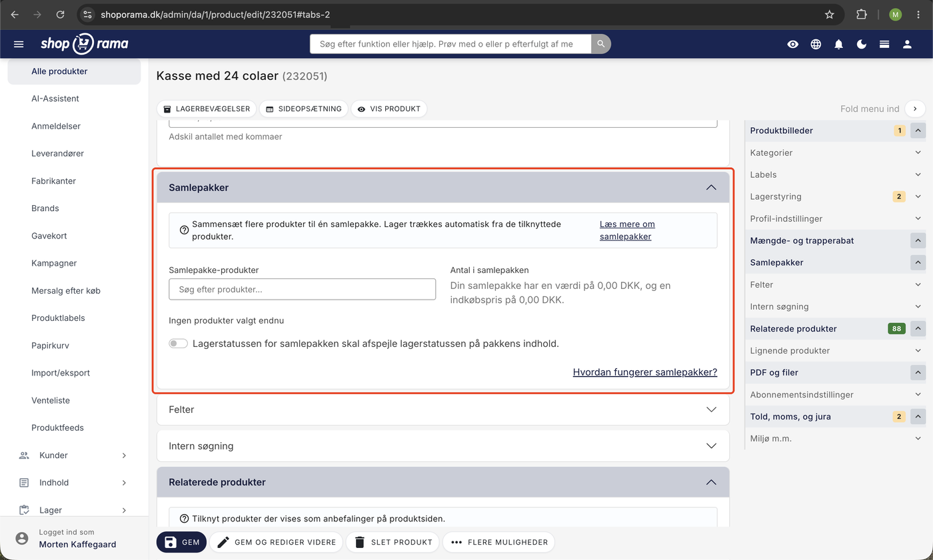Click the search magnifier button
Image resolution: width=933 pixels, height=560 pixels.
[x=601, y=44]
